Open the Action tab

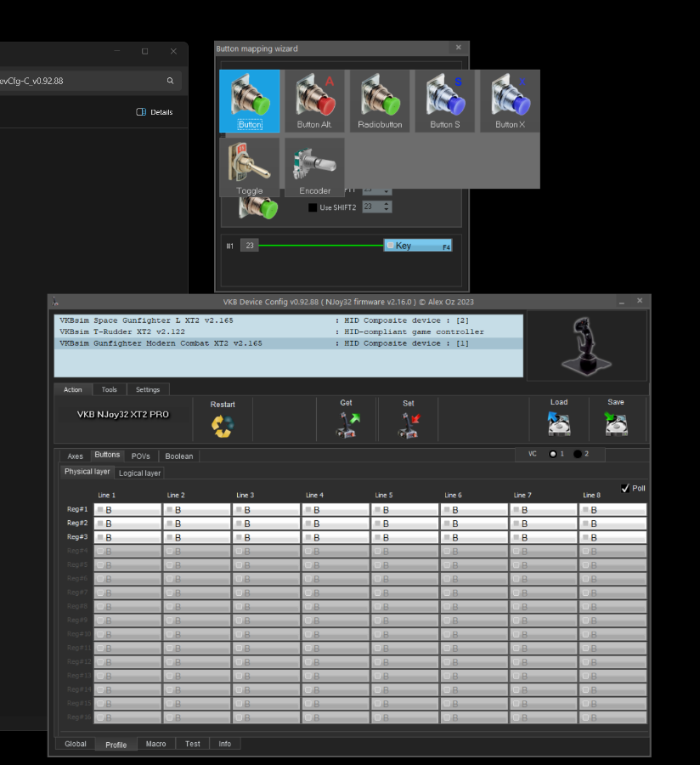point(72,389)
